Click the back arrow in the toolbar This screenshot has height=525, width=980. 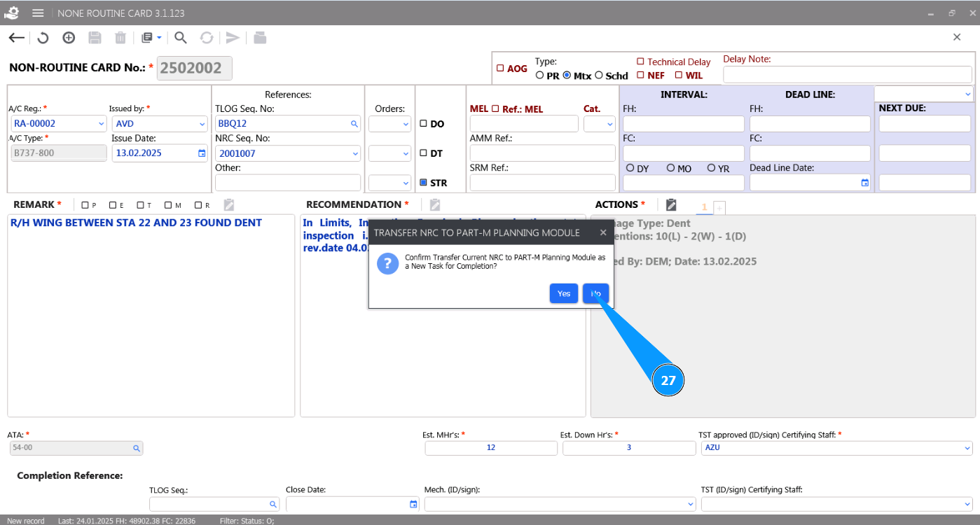(x=16, y=38)
